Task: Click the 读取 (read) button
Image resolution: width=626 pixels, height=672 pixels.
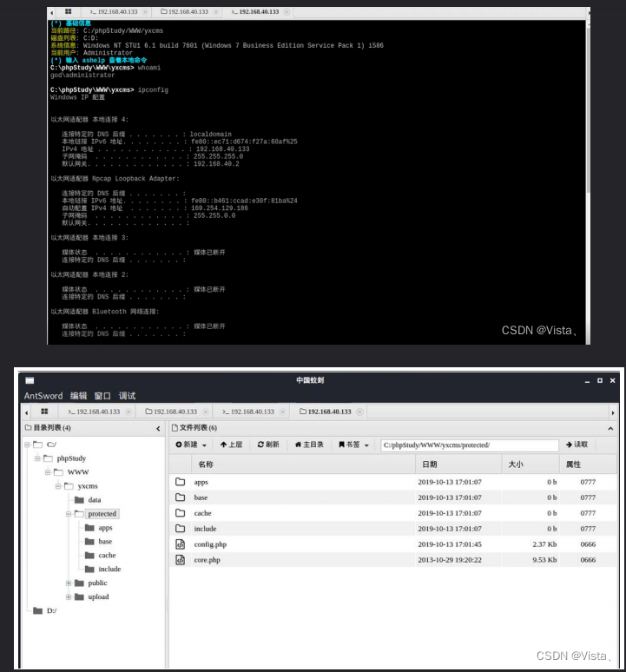Action: [577, 445]
